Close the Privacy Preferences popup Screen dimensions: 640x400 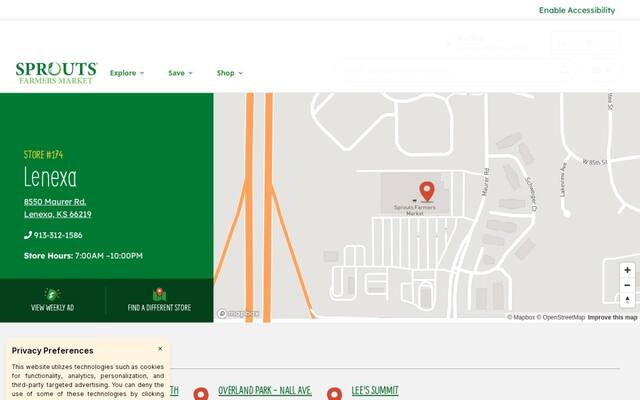[x=160, y=349]
